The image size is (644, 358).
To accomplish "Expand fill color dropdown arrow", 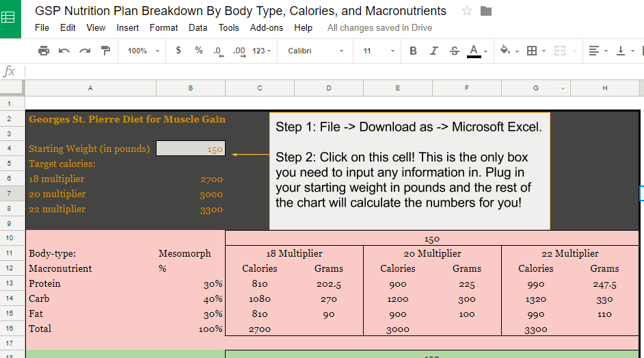I will click(517, 51).
